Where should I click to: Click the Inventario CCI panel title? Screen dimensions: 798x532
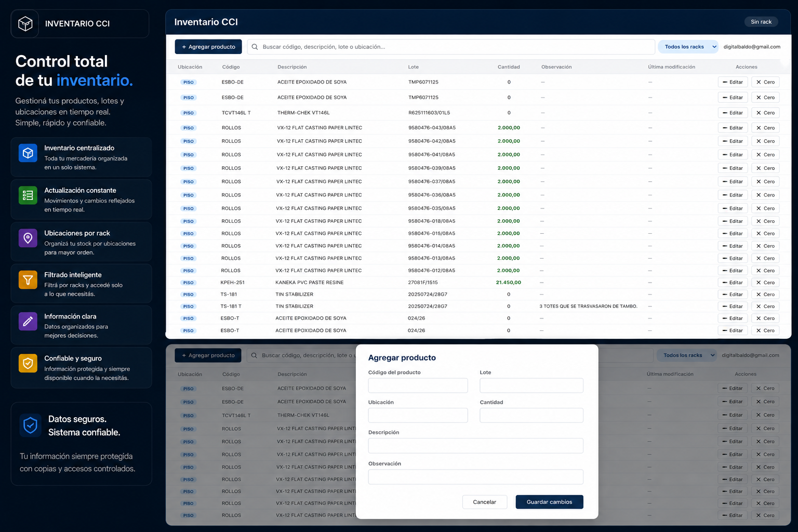pos(206,22)
